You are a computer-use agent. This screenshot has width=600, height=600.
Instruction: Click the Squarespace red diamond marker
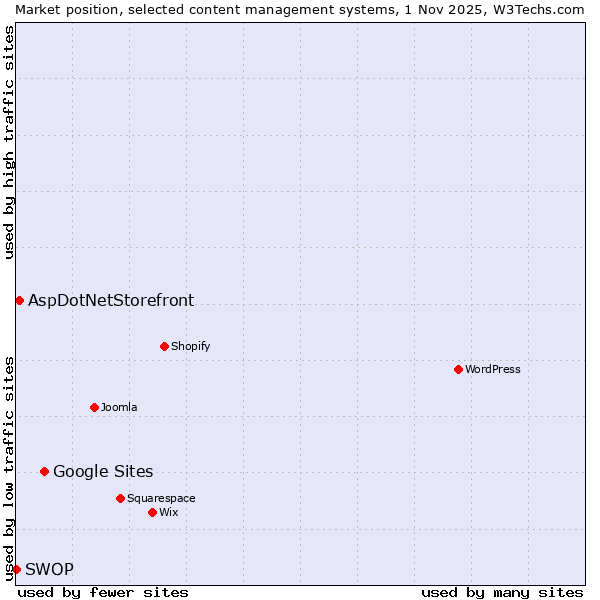(120, 498)
